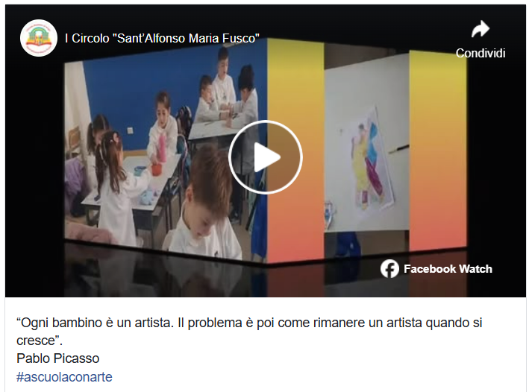The width and height of the screenshot is (532, 392).
Task: Play the Facebook video
Action: tap(266, 157)
